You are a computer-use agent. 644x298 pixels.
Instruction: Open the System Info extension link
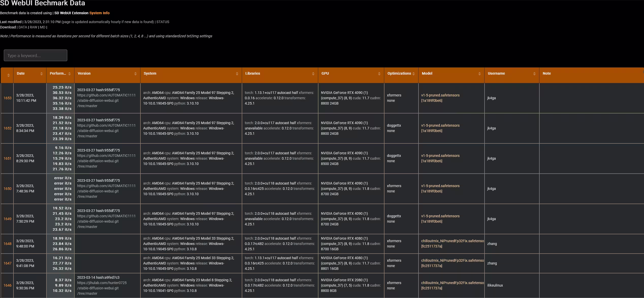(99, 13)
